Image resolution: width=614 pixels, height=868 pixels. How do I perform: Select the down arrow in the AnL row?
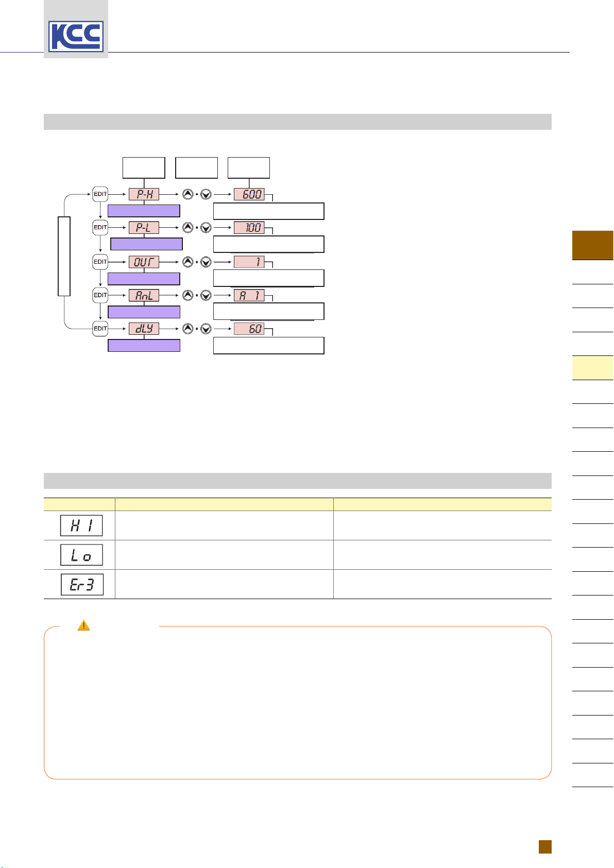[x=206, y=296]
